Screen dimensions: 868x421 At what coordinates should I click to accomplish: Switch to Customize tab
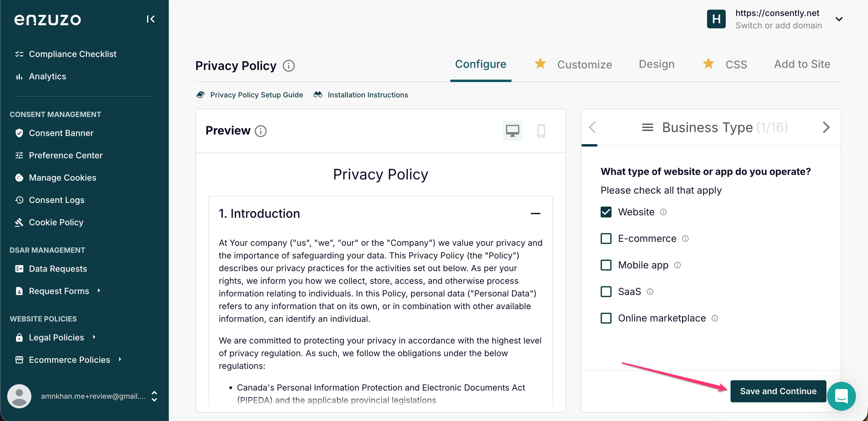584,64
